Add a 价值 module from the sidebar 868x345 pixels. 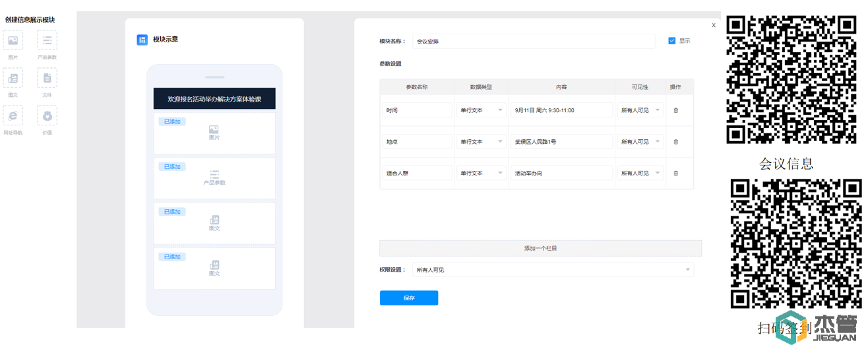pyautogui.click(x=47, y=116)
